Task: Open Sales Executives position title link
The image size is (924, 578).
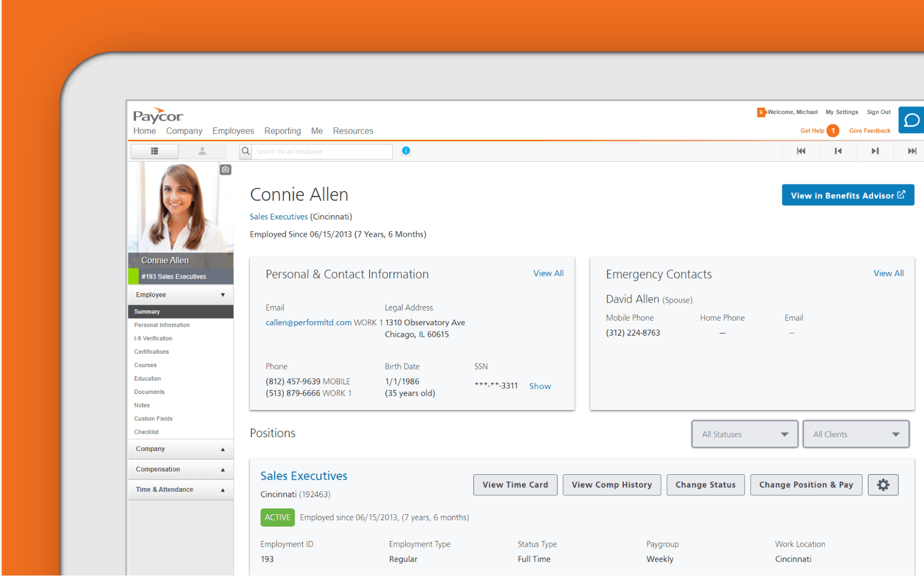Action: 304,476
